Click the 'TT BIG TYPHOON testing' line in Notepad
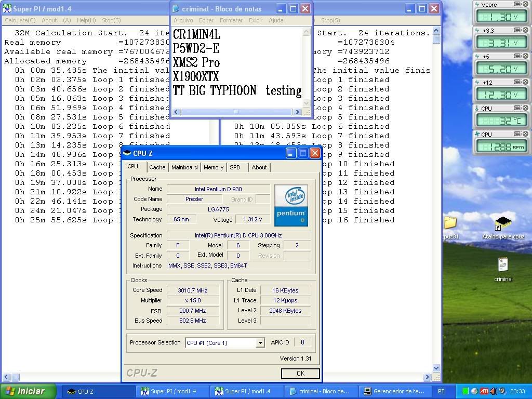Viewport: 532px width, 399px height. (237, 90)
